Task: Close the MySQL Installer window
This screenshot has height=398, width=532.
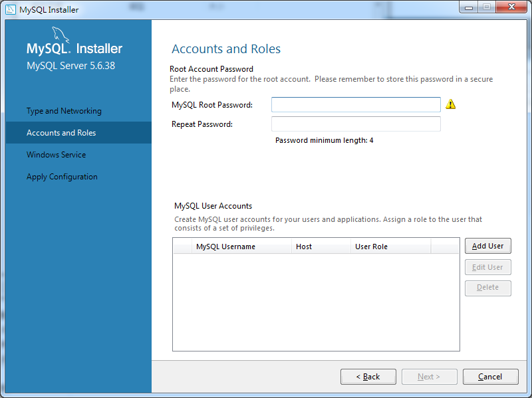Action: click(x=511, y=7)
